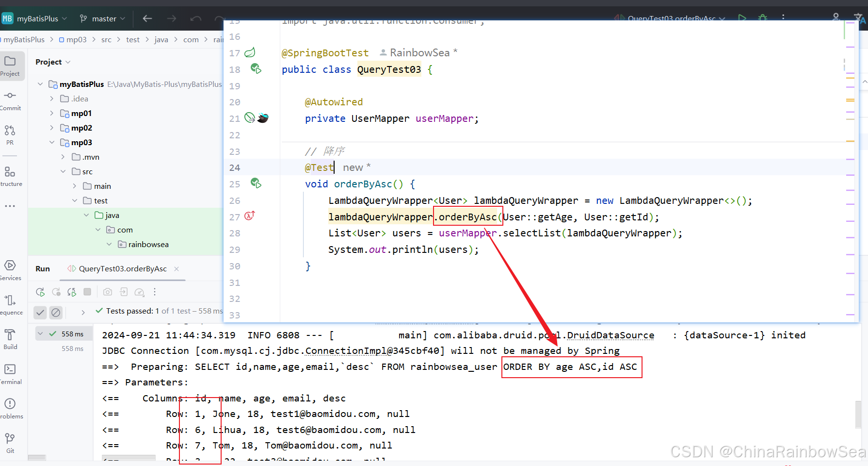Viewport: 868px width, 466px height.
Task: Open the Pull Requests (PR) panel
Action: pyautogui.click(x=10, y=135)
